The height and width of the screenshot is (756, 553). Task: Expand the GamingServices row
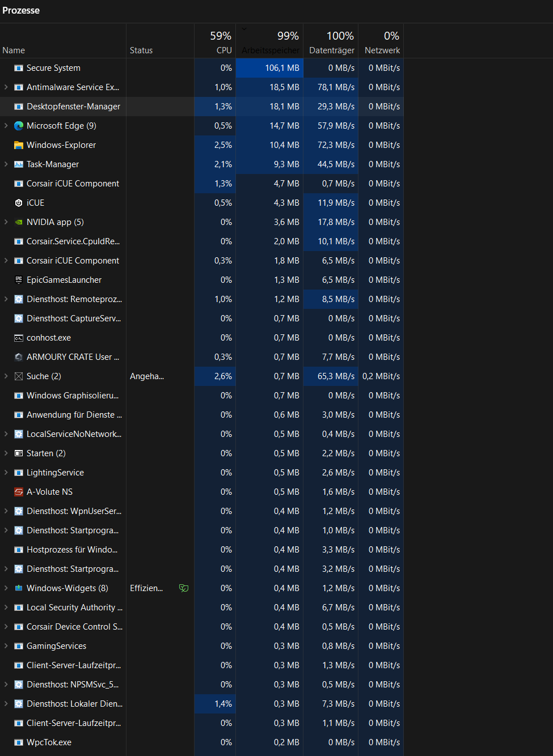6,646
